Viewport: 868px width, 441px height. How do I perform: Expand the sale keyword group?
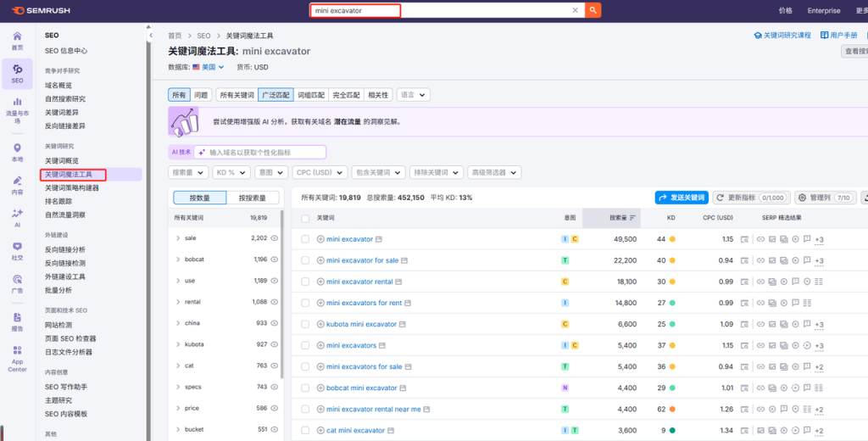pos(177,238)
